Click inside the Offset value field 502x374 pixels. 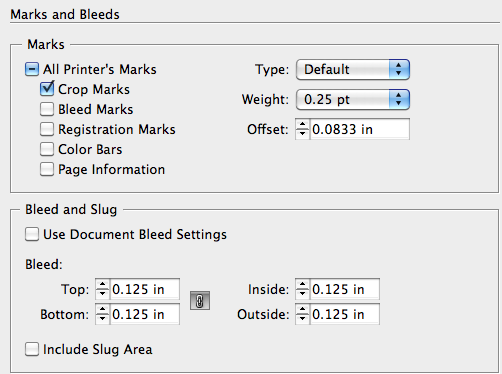point(359,129)
